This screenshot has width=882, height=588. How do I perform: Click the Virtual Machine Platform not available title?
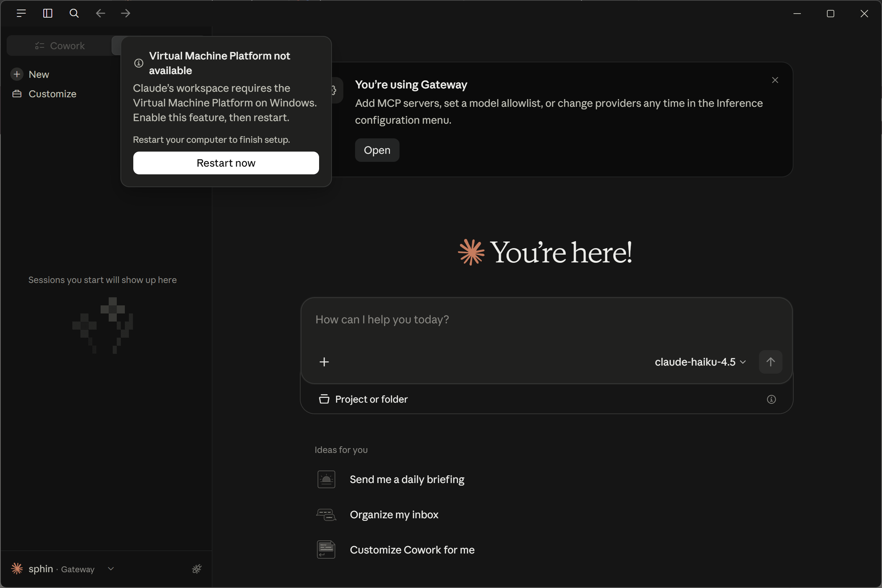pos(220,63)
